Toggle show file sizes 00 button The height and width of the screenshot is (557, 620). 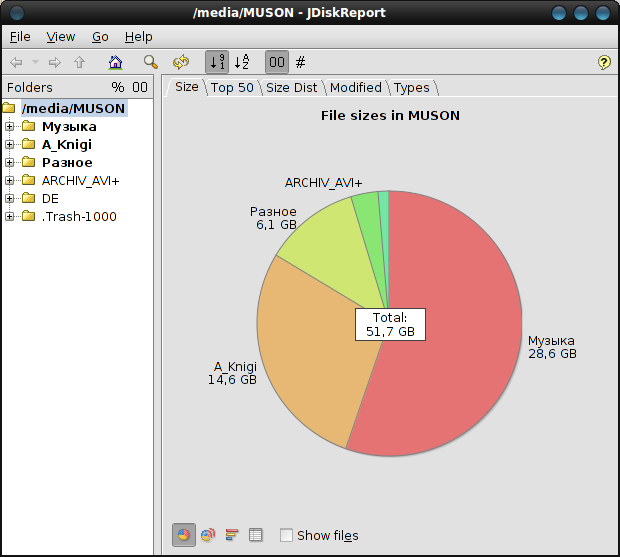click(x=277, y=62)
